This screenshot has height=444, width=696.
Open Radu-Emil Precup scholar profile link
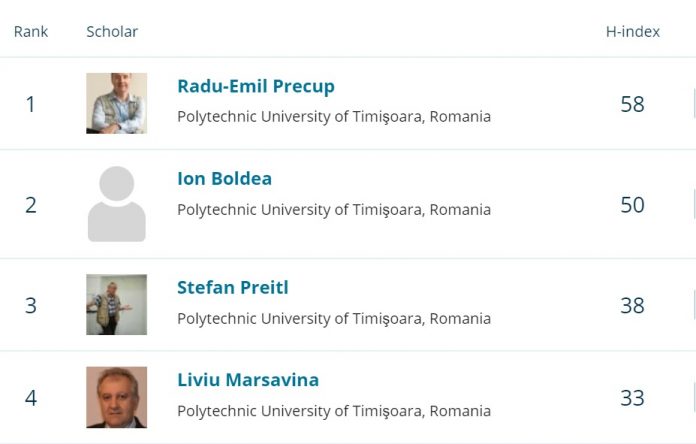(x=255, y=86)
